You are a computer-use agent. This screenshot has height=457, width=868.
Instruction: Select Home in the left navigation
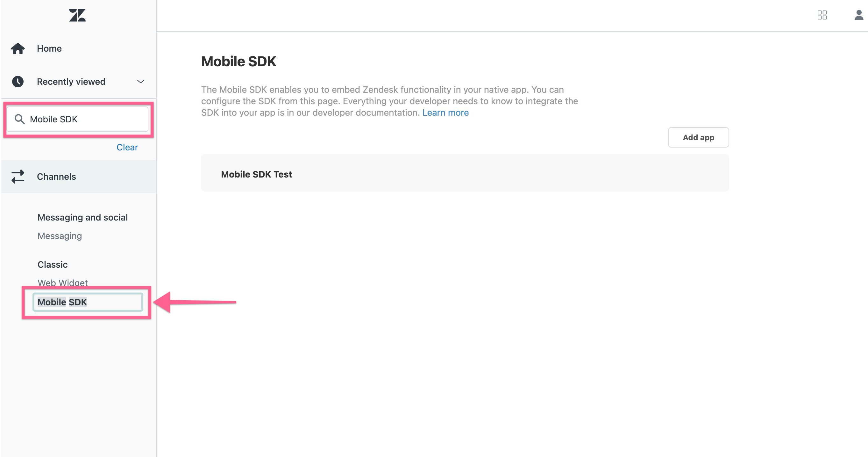pos(49,48)
